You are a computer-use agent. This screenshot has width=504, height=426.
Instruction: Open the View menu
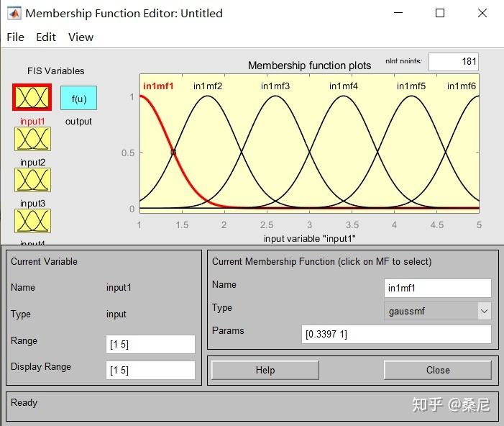pos(81,37)
